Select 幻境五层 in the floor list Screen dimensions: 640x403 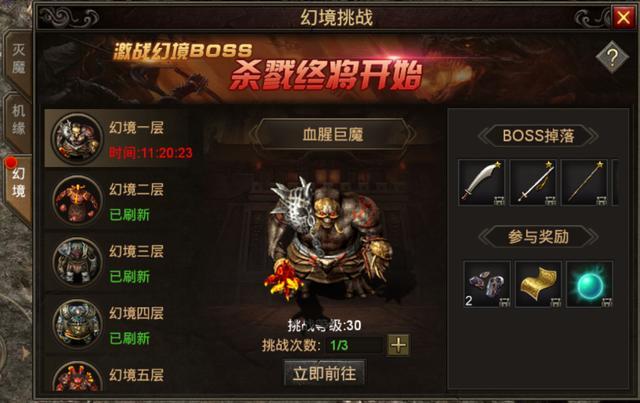pyautogui.click(x=119, y=375)
